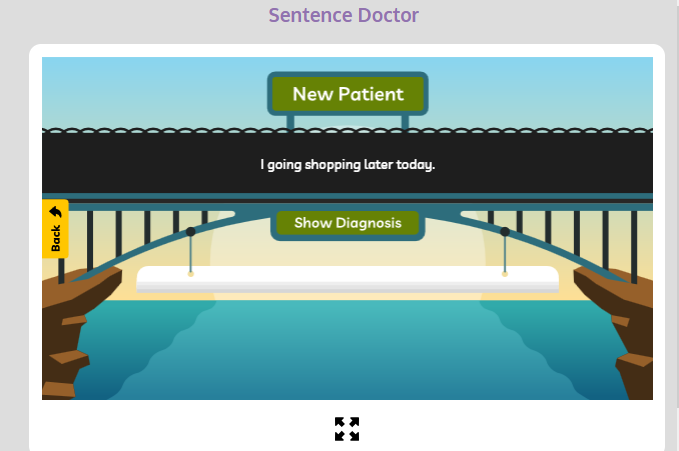679x451 pixels.
Task: Open the yellow Back tab
Action: [55, 229]
